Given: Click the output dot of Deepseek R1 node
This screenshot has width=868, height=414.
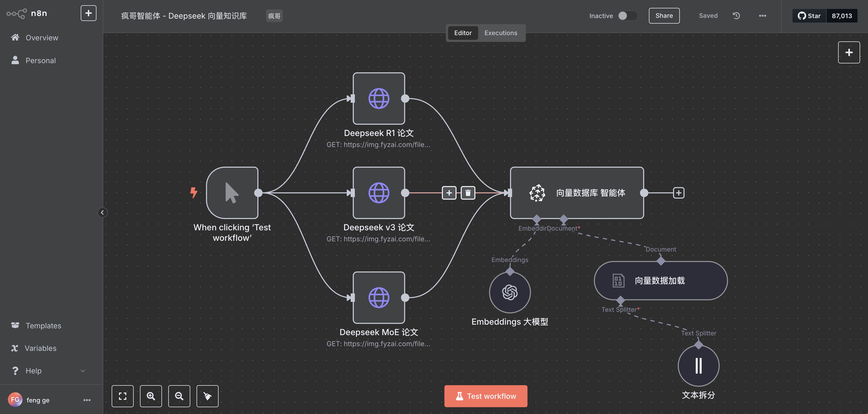Looking at the screenshot, I should [405, 99].
